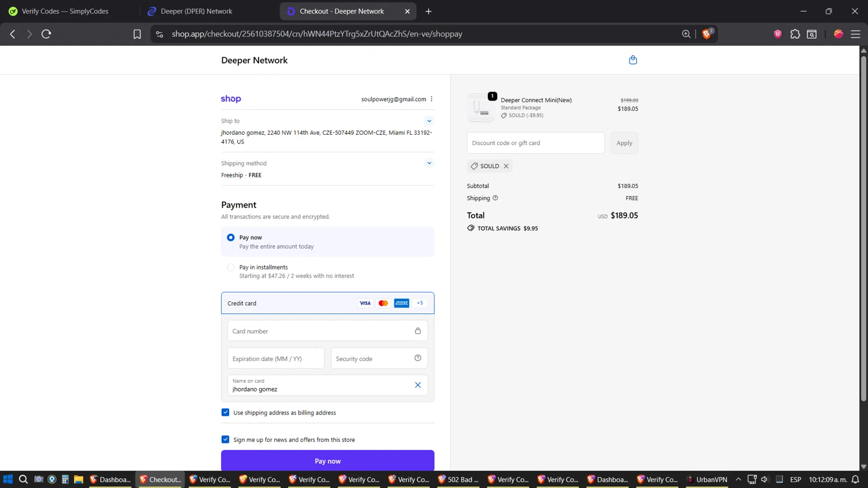
Task: Open the extensions puzzle icon
Action: pos(795,34)
